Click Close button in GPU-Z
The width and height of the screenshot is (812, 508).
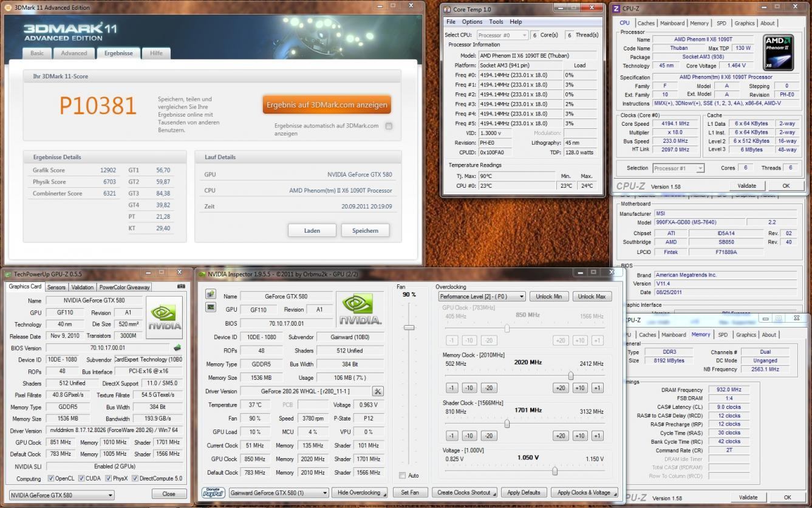tap(169, 494)
